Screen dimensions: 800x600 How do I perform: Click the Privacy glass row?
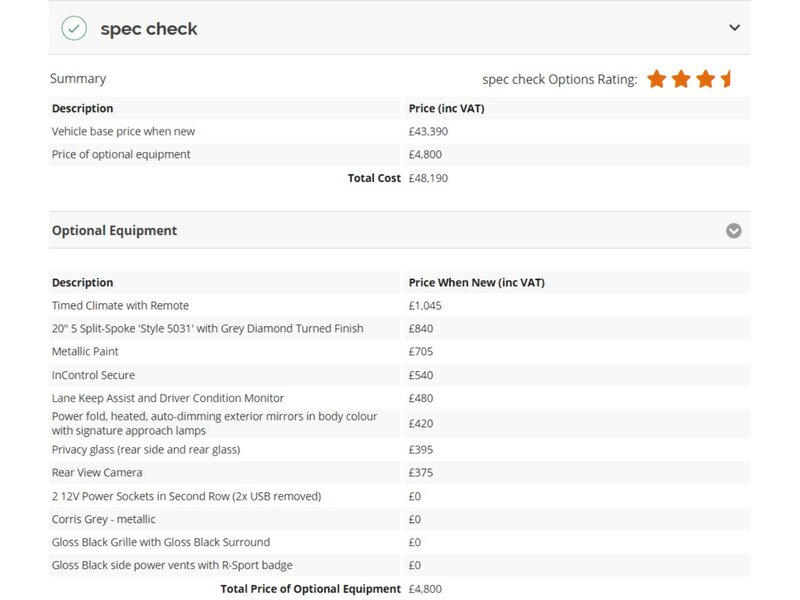pos(399,449)
